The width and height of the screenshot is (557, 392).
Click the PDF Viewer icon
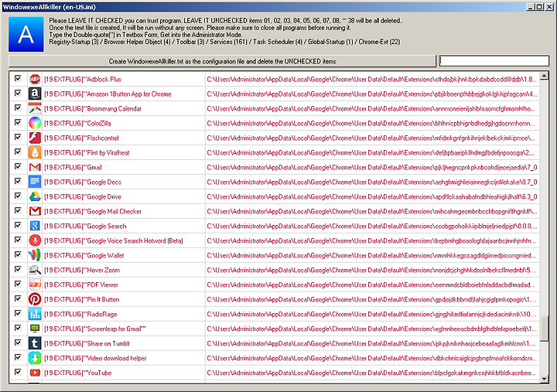click(35, 285)
